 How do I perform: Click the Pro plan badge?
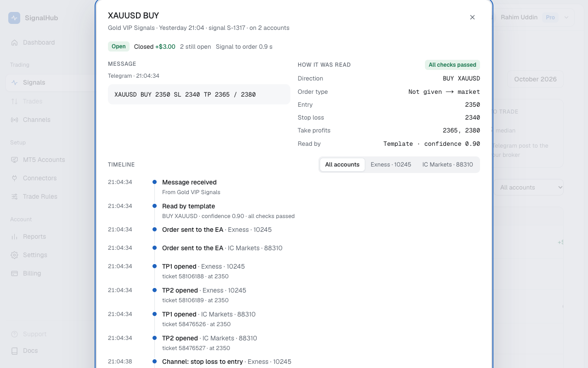pos(550,17)
